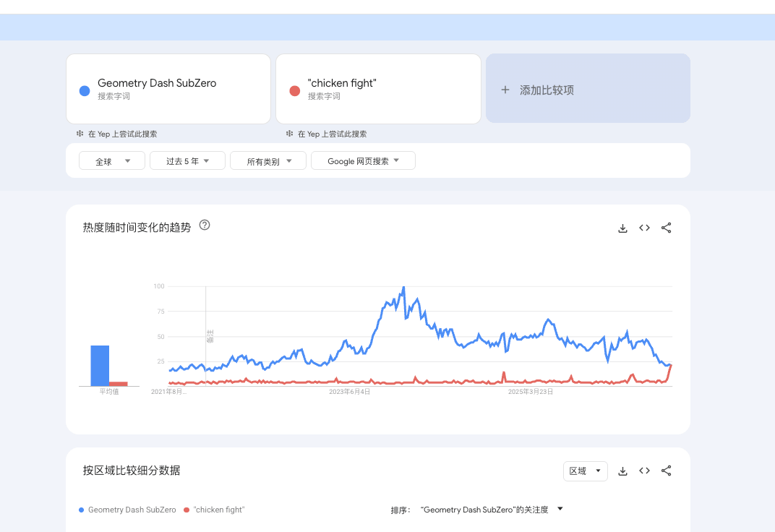The image size is (775, 532).
Task: Open the Google 网页搜索 search type dropdown
Action: click(363, 161)
